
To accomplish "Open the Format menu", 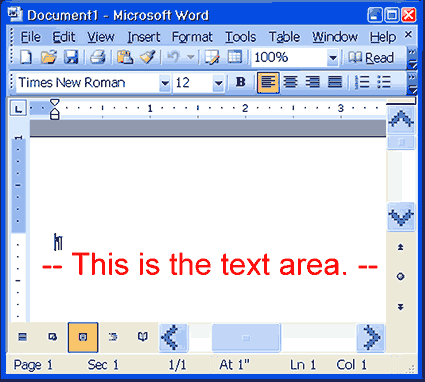I will click(x=192, y=37).
